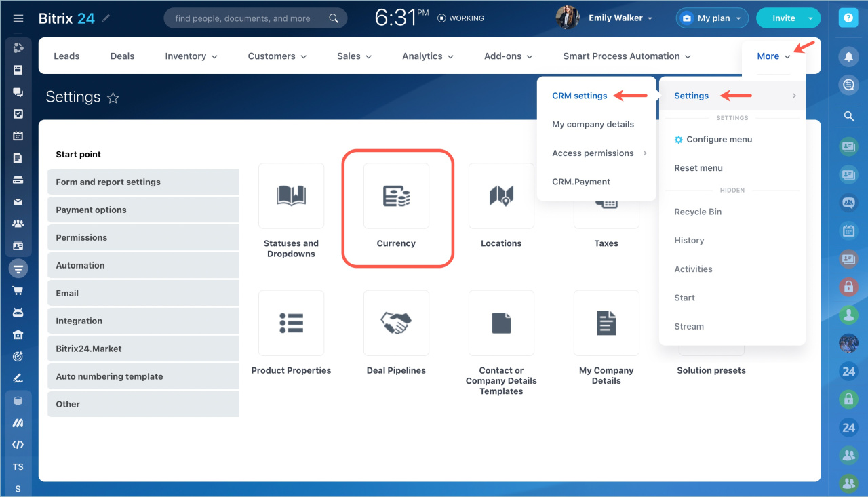Open notifications bell in right panel
Viewport: 868px width, 497px height.
click(x=848, y=58)
